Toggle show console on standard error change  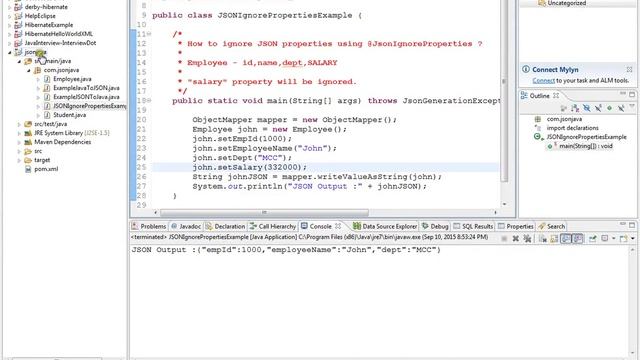(x=578, y=239)
